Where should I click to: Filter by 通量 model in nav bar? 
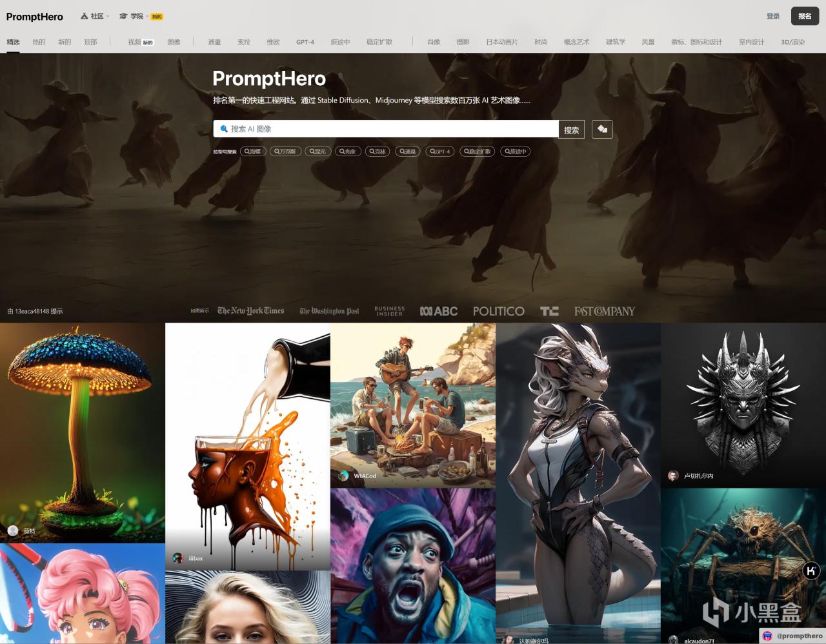[214, 42]
